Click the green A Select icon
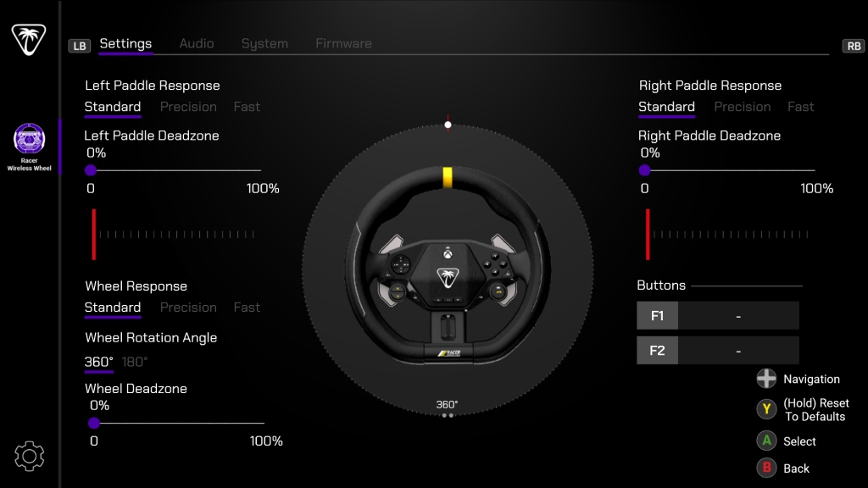This screenshot has width=868, height=488. coord(766,441)
